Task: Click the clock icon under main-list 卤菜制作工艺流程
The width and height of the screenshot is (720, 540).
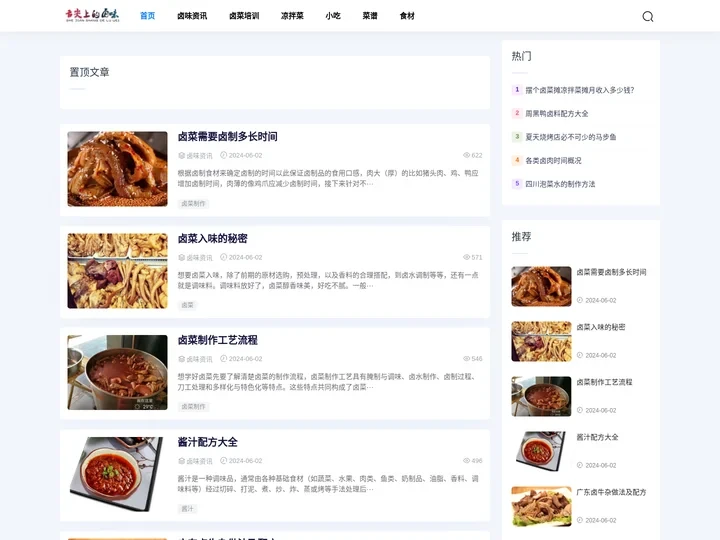Action: [x=224, y=359]
